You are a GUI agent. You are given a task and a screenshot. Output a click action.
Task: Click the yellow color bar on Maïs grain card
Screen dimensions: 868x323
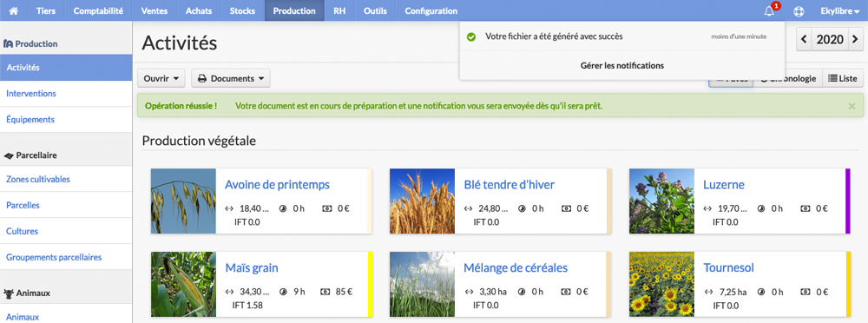click(x=371, y=284)
